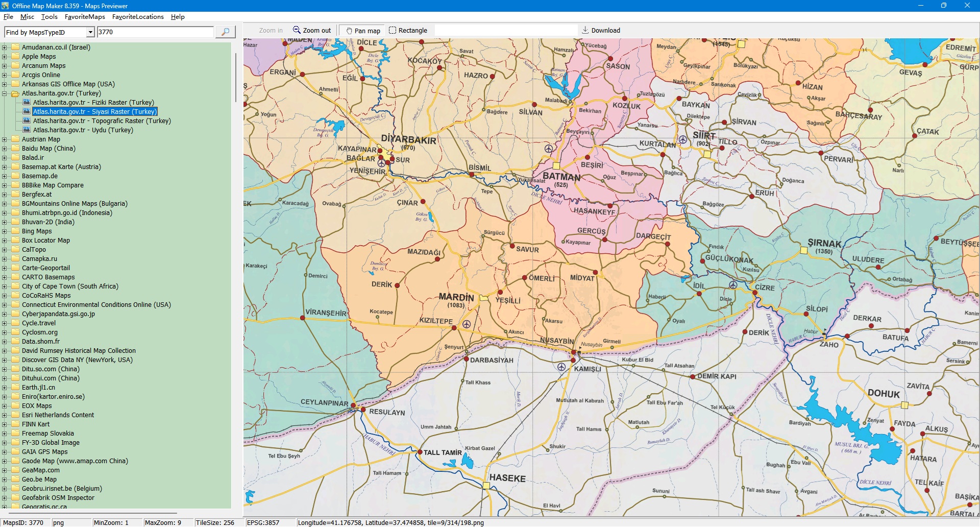Click the Download arrow icon
The width and height of the screenshot is (980, 527).
point(585,30)
